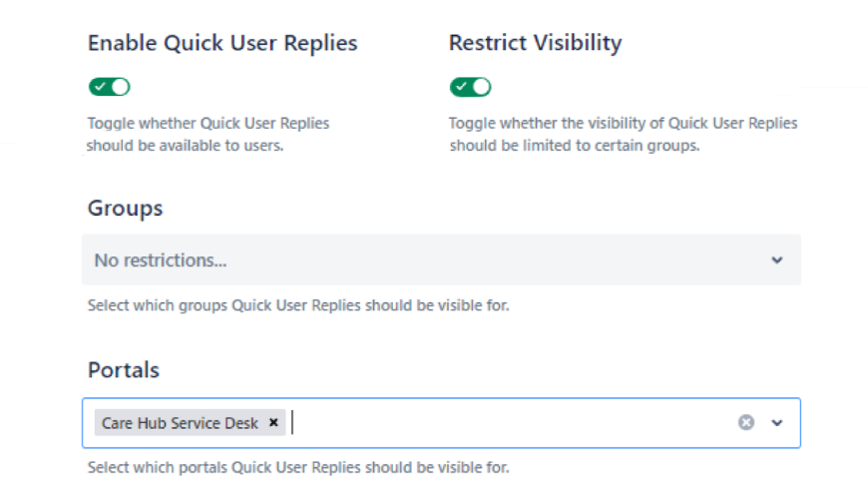868x494 pixels.
Task: Click the Portals section heading
Action: pos(124,370)
